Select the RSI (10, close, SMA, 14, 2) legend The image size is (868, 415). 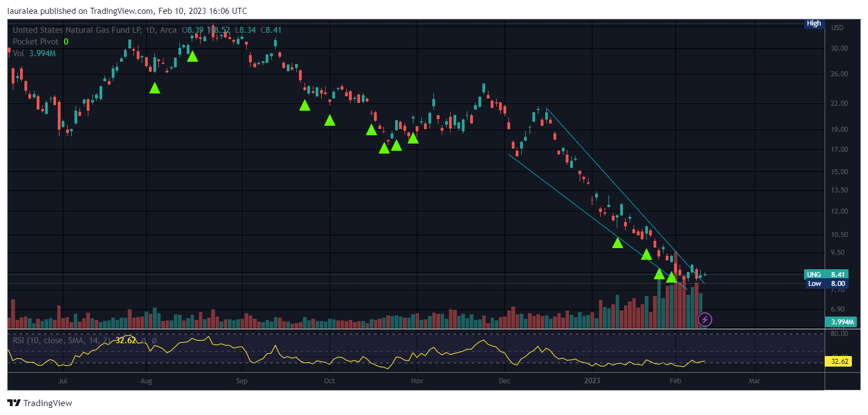[61, 340]
